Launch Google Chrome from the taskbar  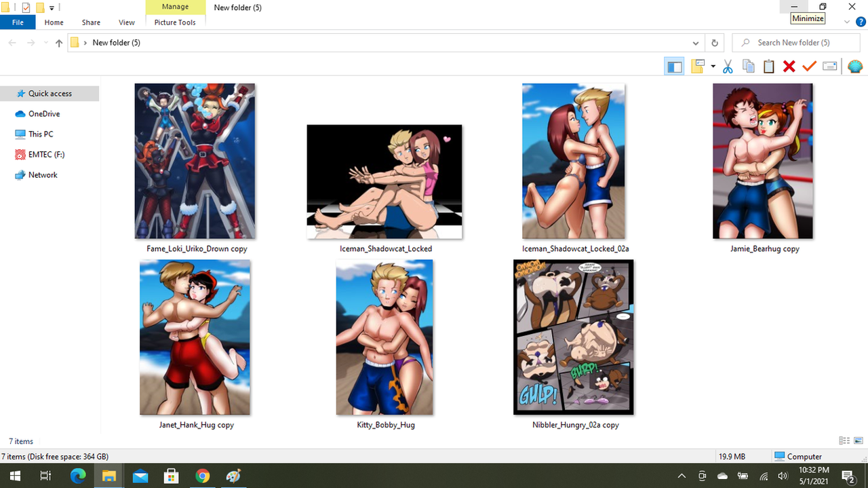(x=203, y=476)
